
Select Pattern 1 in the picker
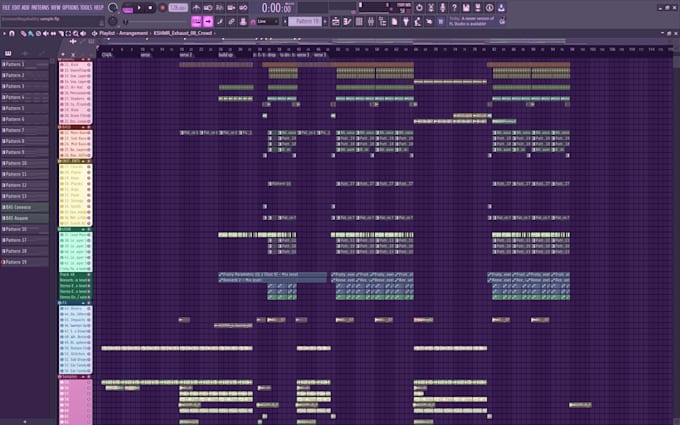[25, 64]
